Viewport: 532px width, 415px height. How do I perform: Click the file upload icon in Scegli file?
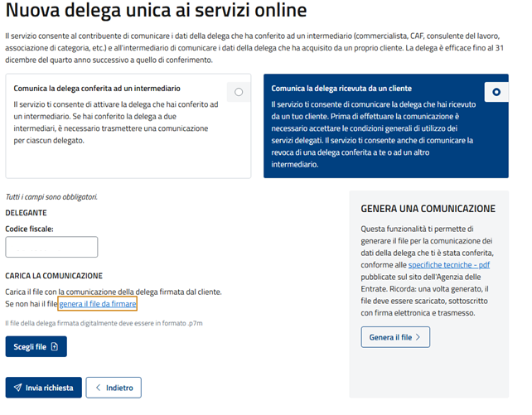[55, 347]
